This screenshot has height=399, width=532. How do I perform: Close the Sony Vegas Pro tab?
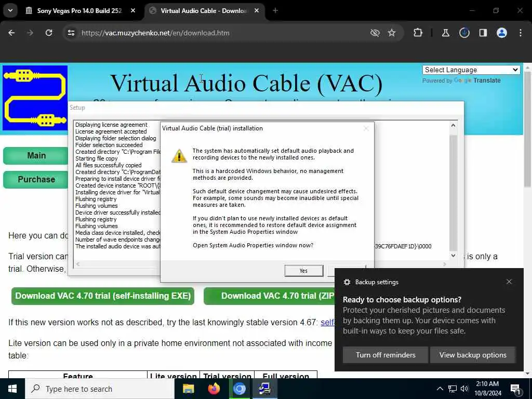point(133,10)
